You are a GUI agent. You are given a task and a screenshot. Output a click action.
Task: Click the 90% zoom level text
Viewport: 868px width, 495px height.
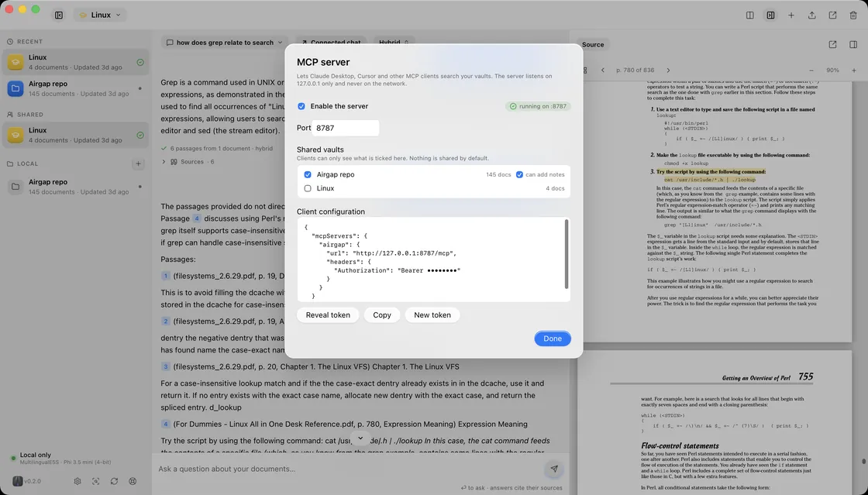click(832, 70)
